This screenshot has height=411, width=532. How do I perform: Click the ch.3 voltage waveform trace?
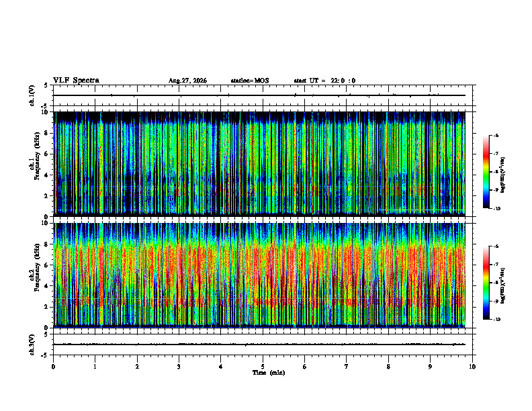coord(259,345)
